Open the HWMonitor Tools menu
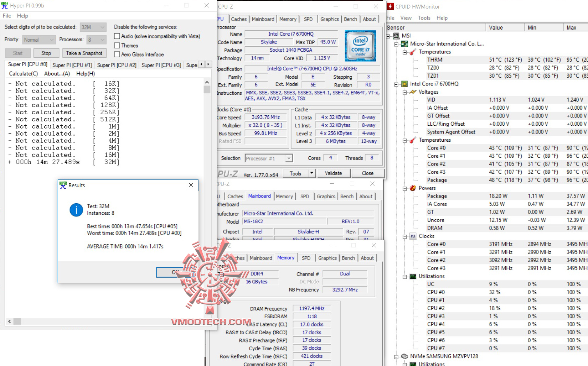 coord(424,18)
